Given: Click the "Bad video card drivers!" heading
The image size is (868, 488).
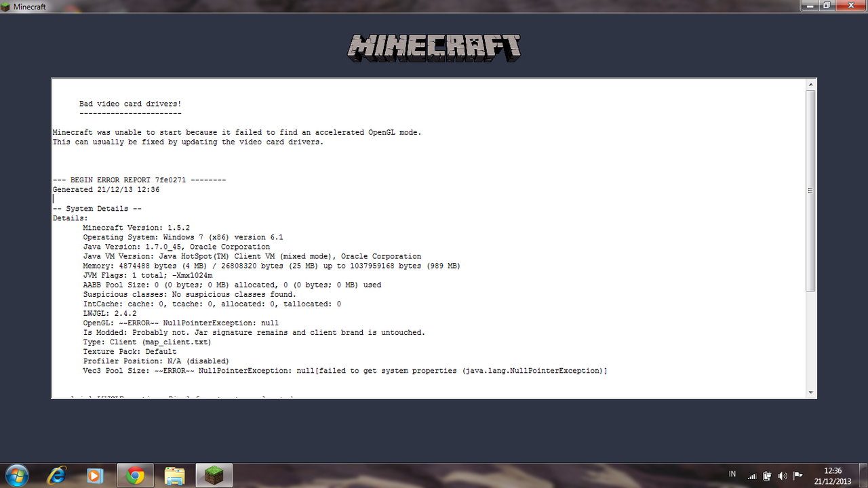Looking at the screenshot, I should pos(130,104).
